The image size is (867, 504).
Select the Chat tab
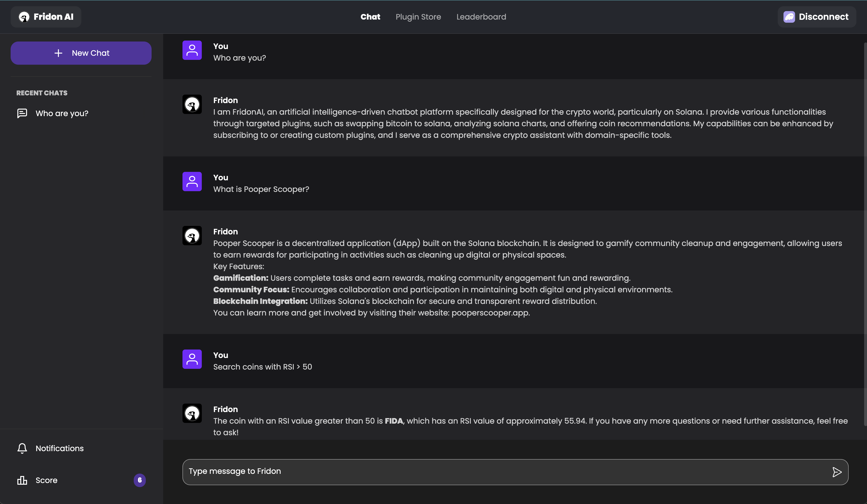[x=370, y=16]
